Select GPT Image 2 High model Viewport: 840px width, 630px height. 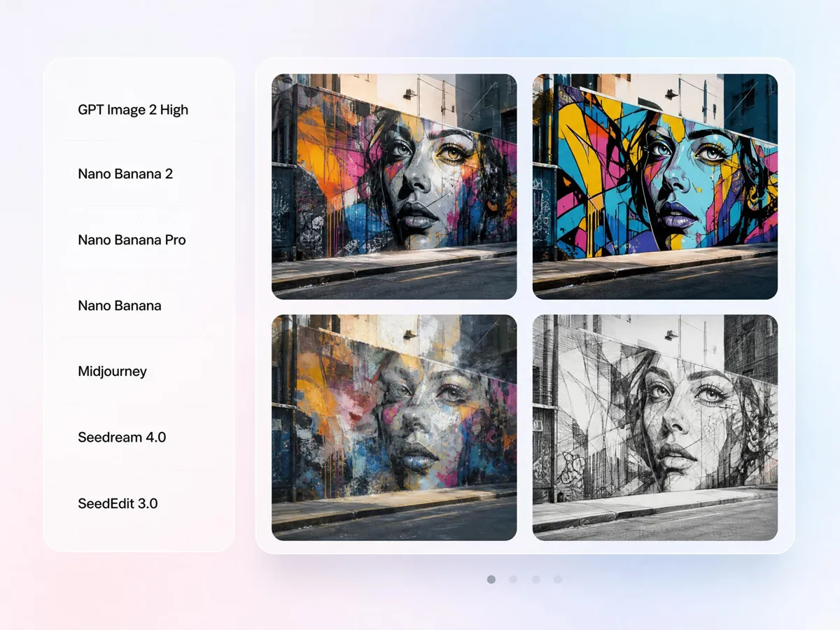point(133,110)
